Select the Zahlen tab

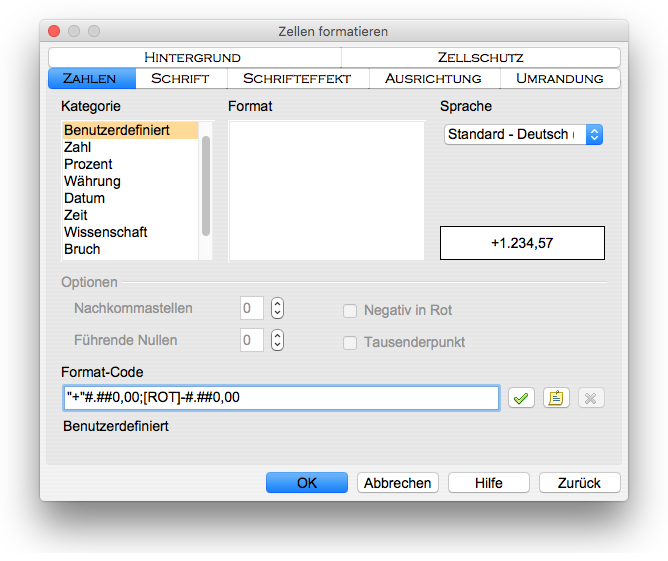pyautogui.click(x=92, y=78)
